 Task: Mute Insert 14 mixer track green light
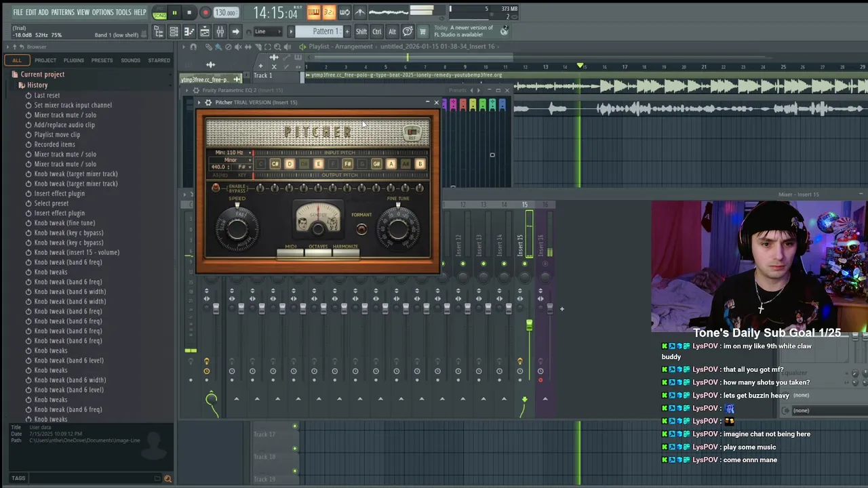pos(504,263)
